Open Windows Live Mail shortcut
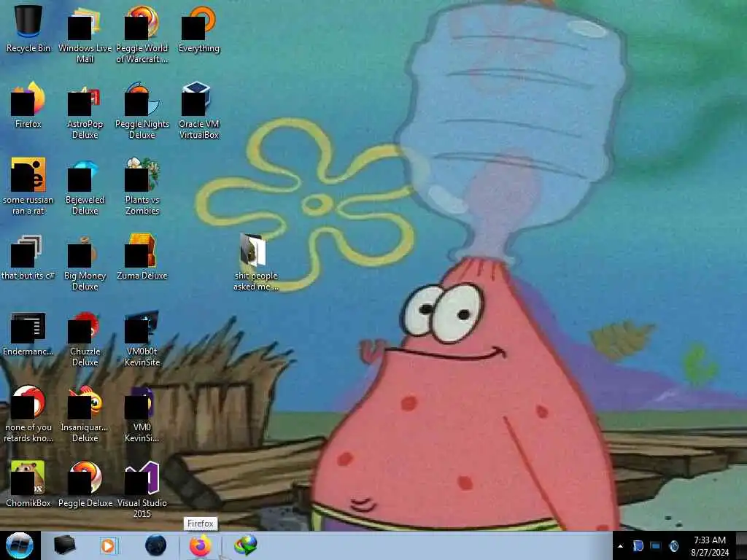The image size is (747, 560). [x=85, y=35]
